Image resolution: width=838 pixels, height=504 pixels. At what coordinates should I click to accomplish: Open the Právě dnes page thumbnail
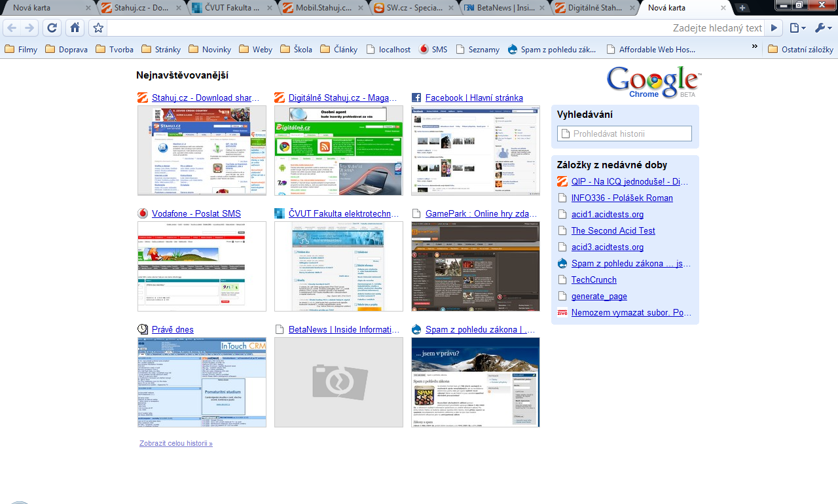202,382
